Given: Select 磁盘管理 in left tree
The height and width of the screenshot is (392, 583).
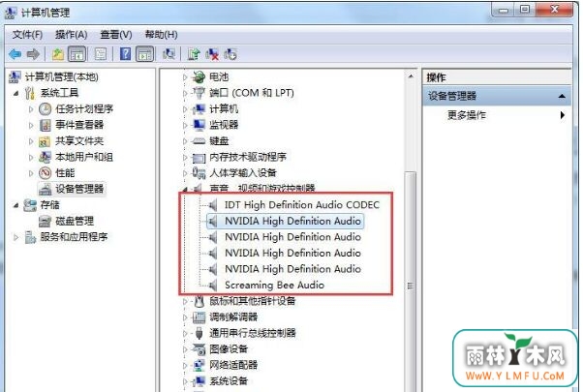Looking at the screenshot, I should (75, 221).
